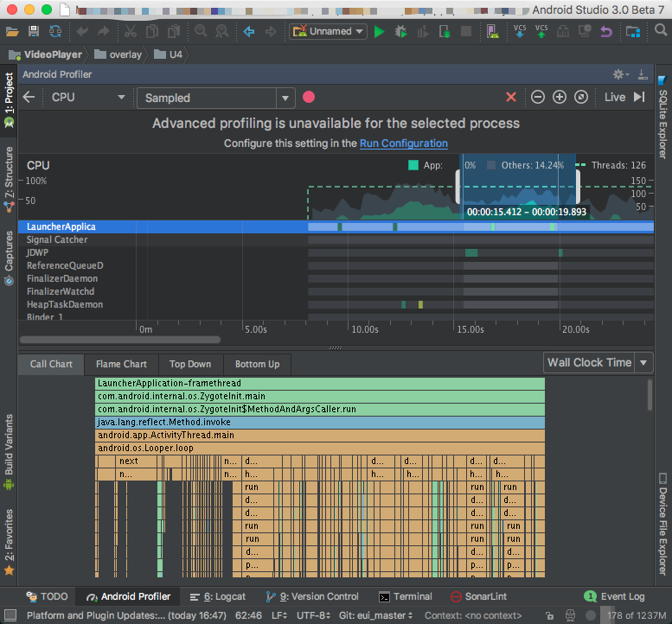Open the AVD Manager icon

(x=492, y=31)
